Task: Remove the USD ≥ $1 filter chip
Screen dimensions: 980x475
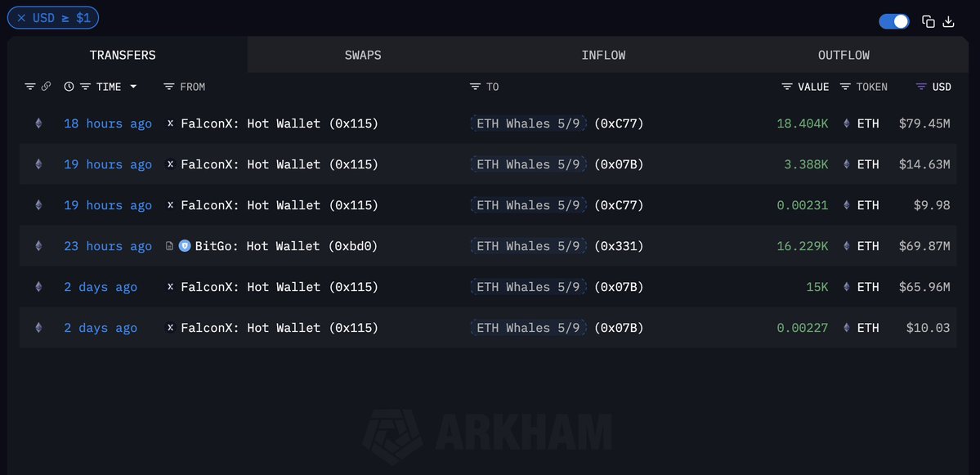Action: [21, 18]
